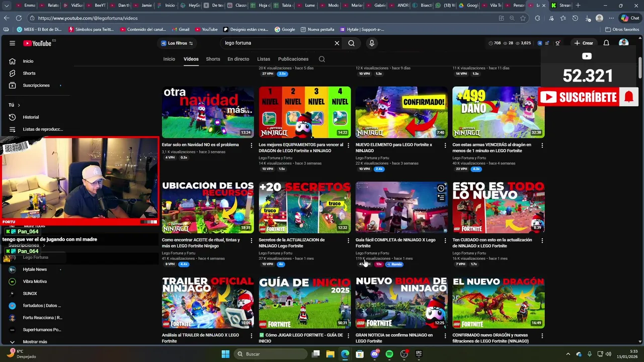The image size is (644, 362).
Task: Open the UBICACIÓN DE LOS RECURSOS thumbnail
Action: tap(208, 207)
